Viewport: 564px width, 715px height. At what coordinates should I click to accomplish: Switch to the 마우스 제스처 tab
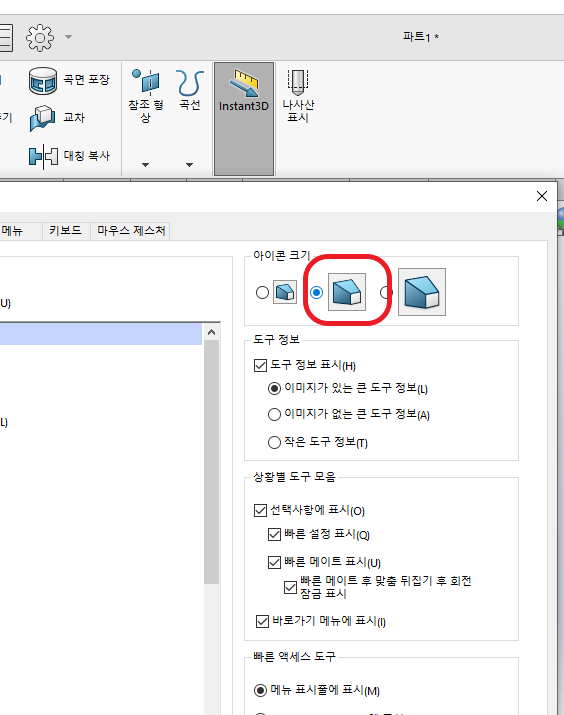tap(131, 231)
